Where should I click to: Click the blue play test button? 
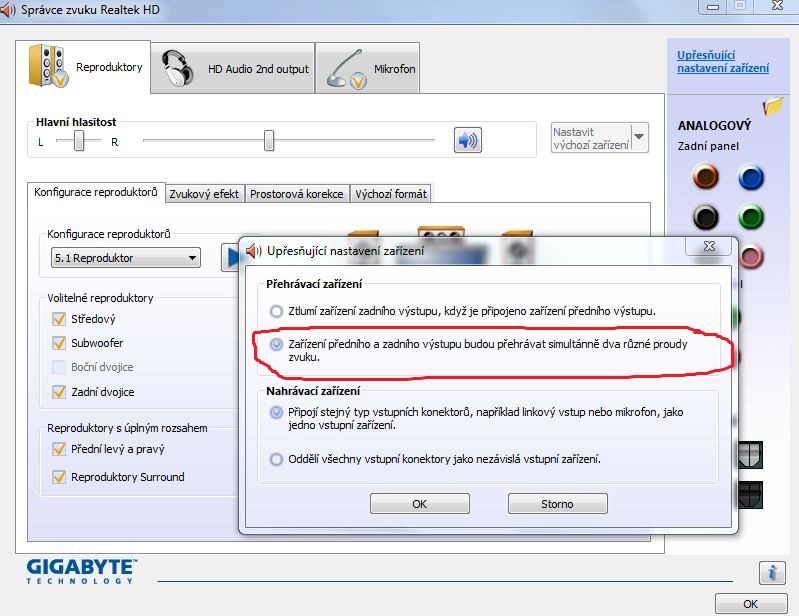(230, 257)
